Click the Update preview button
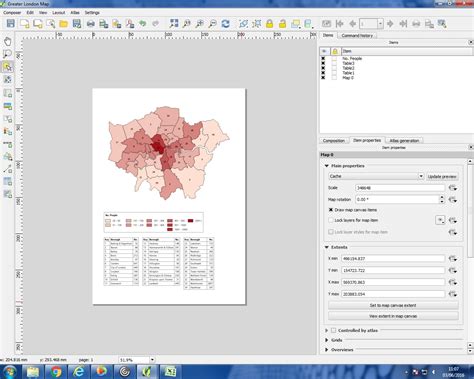The width and height of the screenshot is (474, 379). [442, 176]
